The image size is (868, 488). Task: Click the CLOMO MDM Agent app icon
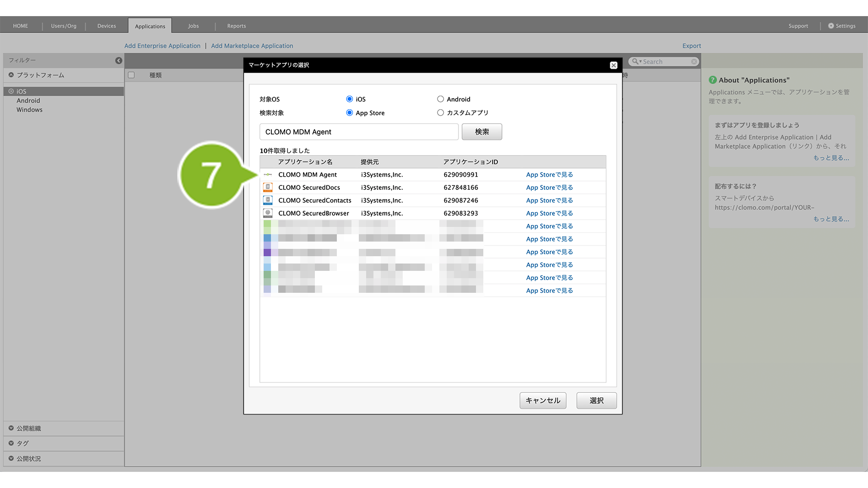coord(268,175)
